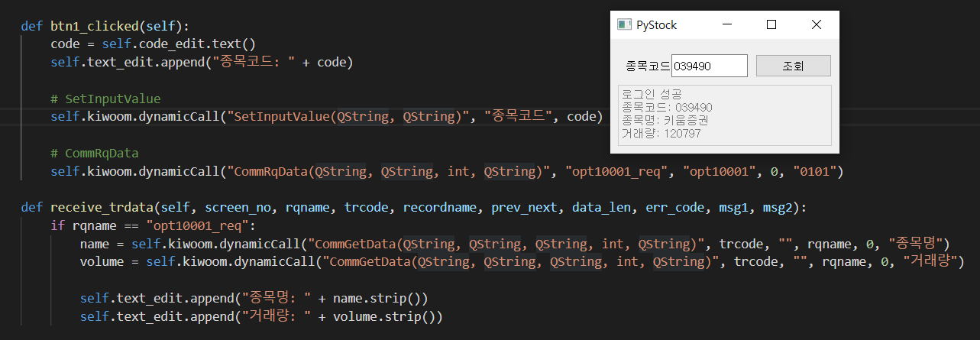980x340 pixels.
Task: Click the '# CommRqData' comment
Action: coord(95,154)
